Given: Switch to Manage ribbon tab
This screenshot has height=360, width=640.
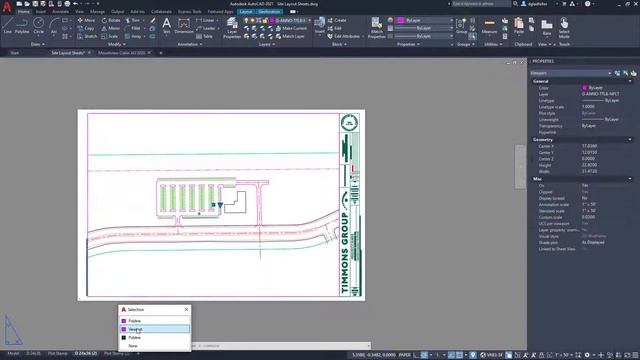Looking at the screenshot, I should tap(97, 12).
